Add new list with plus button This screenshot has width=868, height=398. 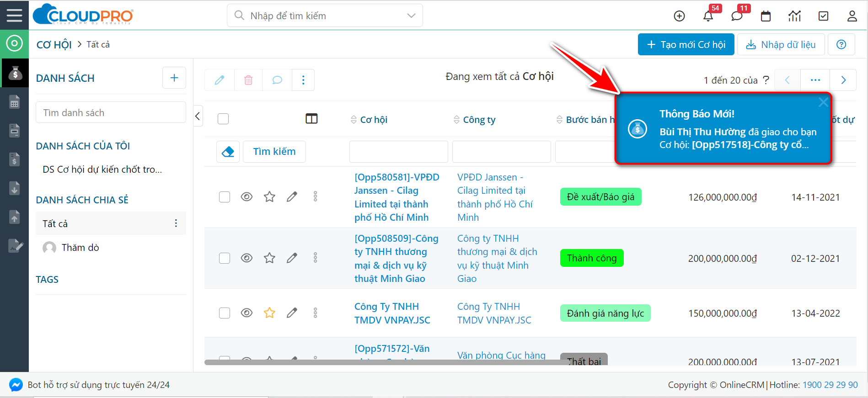pos(174,78)
